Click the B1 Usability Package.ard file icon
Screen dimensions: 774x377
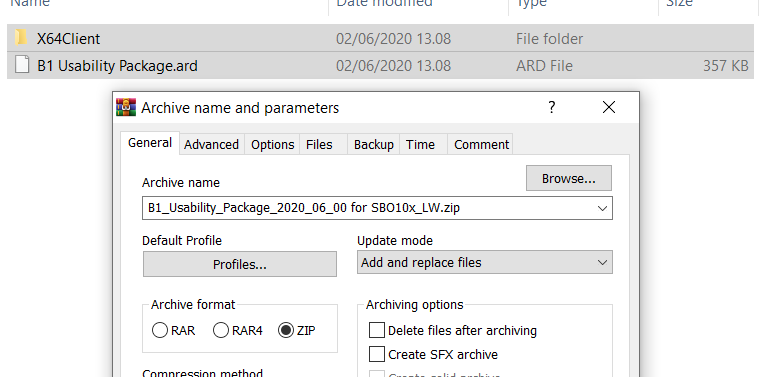pyautogui.click(x=21, y=65)
